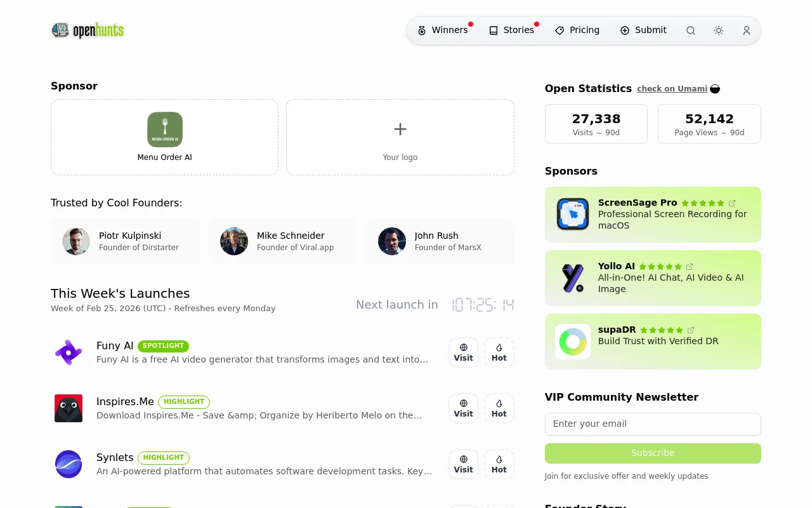
Task: Open the check on Umami link
Action: 672,89
